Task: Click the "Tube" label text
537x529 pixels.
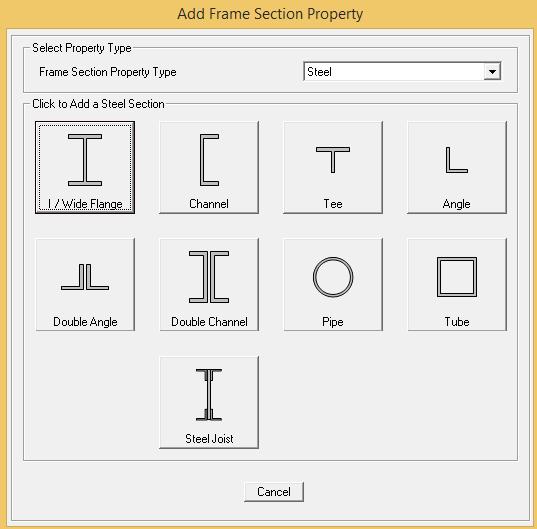Action: point(457,322)
